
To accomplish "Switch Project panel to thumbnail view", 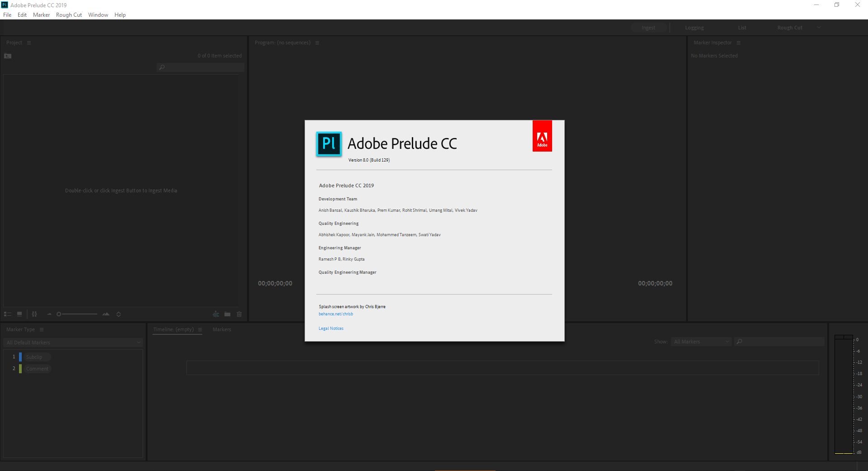I will 19,314.
